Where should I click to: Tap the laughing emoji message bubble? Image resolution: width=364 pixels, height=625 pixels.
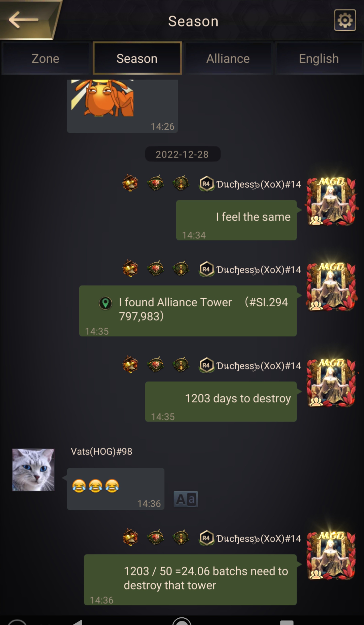pos(116,489)
